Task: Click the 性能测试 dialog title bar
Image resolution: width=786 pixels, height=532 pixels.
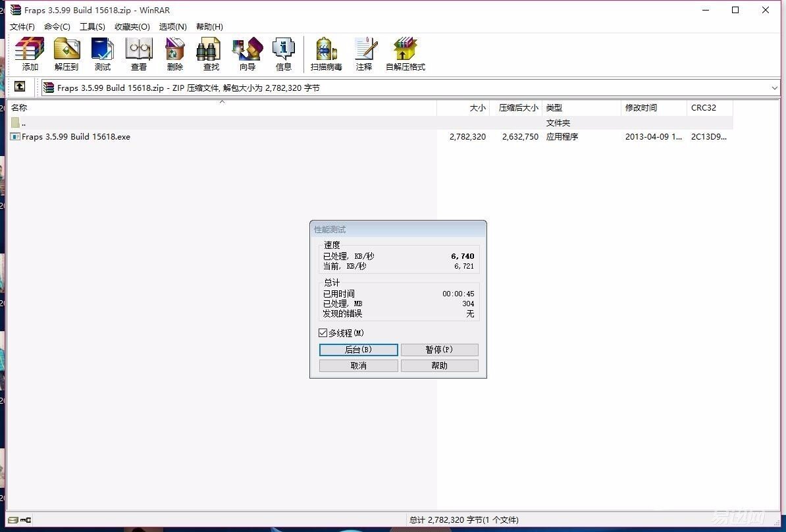Action: tap(398, 230)
